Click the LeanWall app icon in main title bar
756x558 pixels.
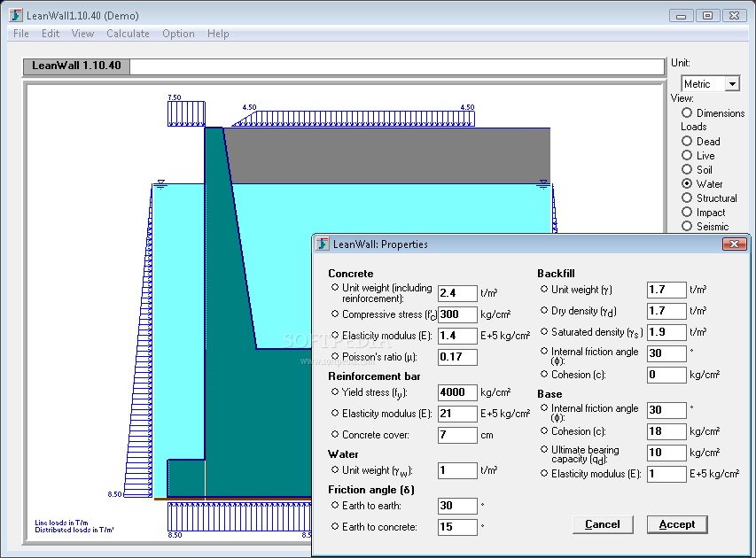(x=15, y=15)
